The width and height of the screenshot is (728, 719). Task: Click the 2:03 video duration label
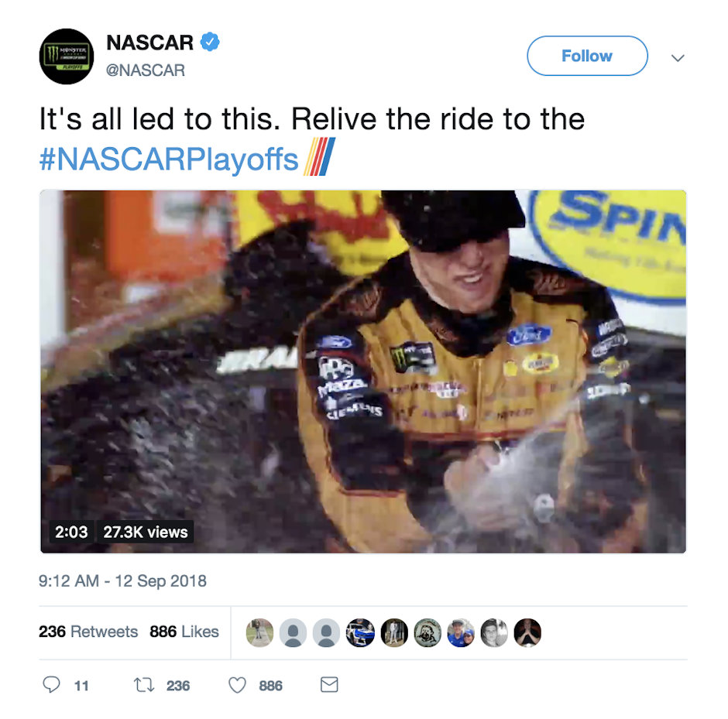point(70,532)
